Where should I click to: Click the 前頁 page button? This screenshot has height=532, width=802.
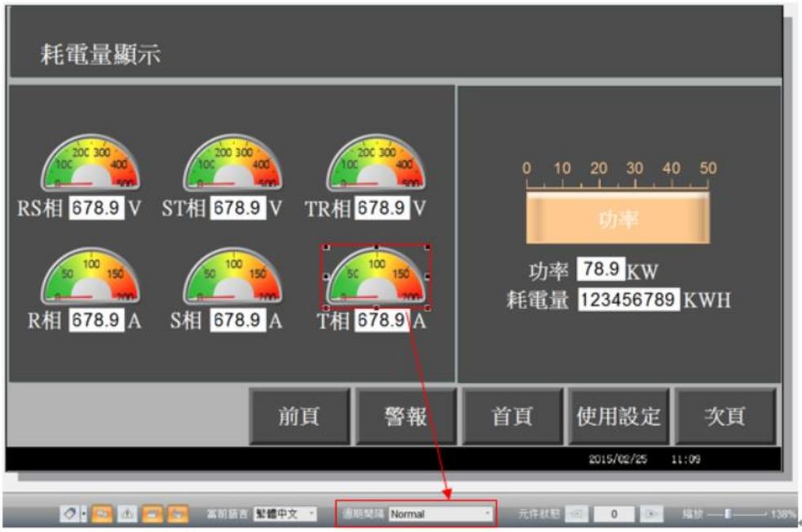300,416
